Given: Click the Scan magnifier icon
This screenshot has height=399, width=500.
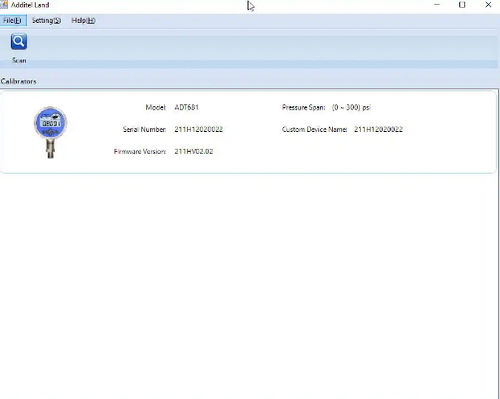Looking at the screenshot, I should point(19,42).
